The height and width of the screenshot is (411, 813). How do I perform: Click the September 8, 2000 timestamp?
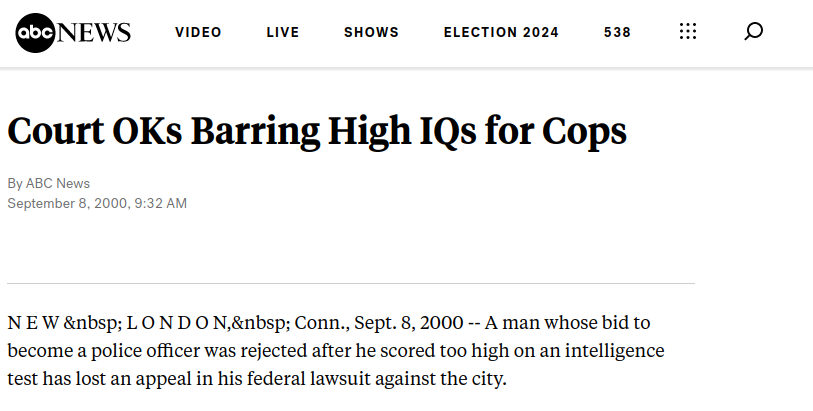tap(97, 203)
